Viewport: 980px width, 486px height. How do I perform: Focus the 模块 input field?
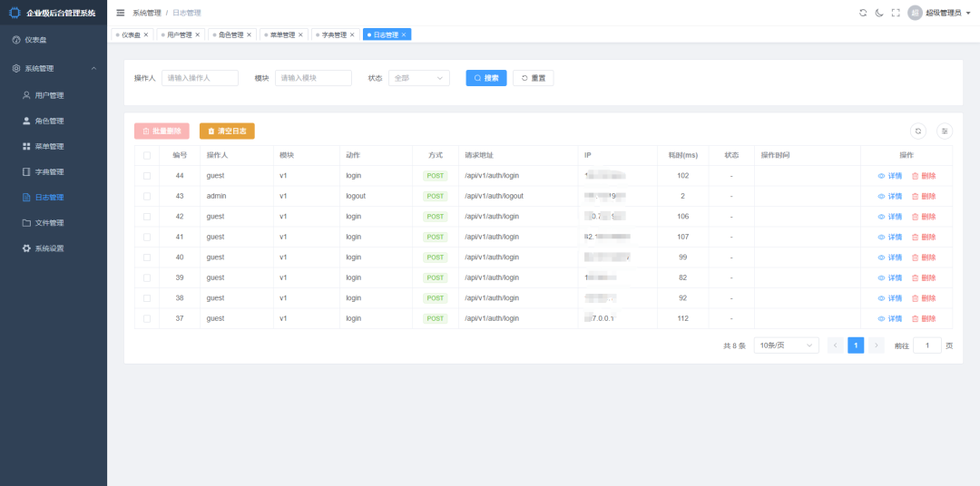(x=314, y=78)
